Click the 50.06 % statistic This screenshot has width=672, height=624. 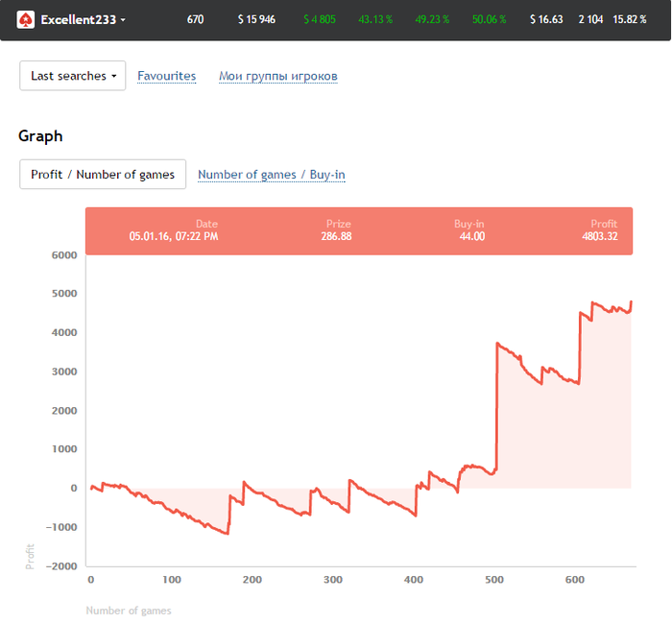pyautogui.click(x=490, y=19)
